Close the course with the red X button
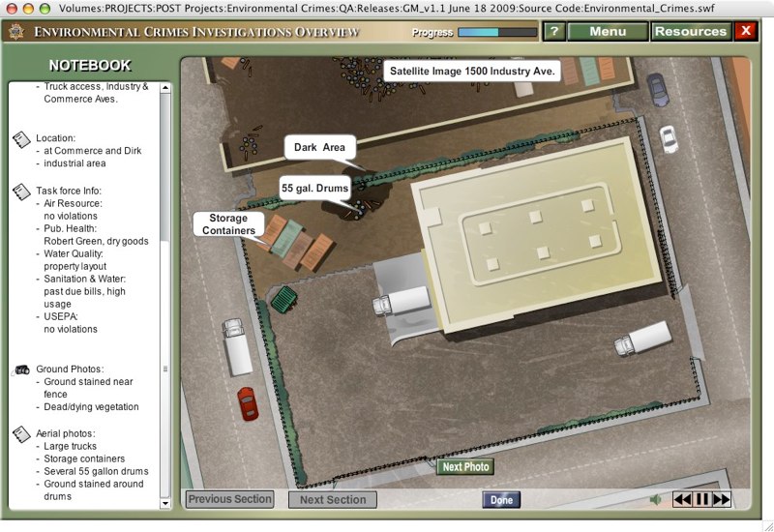This screenshot has height=532, width=774. [746, 31]
